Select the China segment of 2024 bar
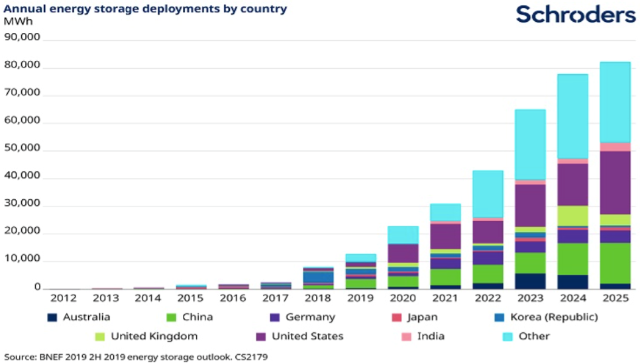Image resolution: width=640 pixels, height=364 pixels. (x=572, y=259)
